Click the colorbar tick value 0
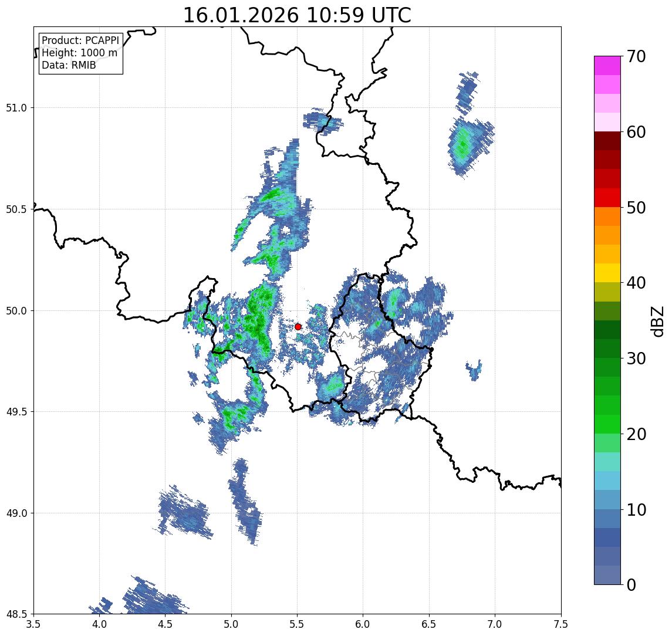 pos(632,584)
